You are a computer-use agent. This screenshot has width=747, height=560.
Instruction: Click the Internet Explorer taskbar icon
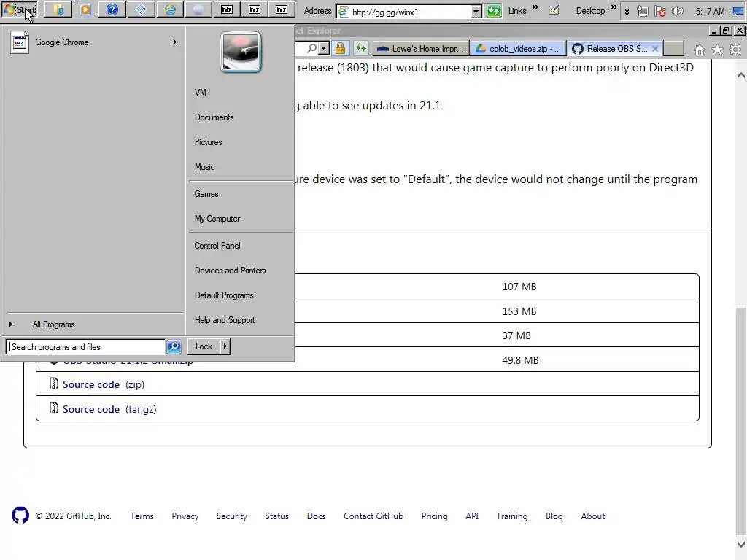pos(170,9)
